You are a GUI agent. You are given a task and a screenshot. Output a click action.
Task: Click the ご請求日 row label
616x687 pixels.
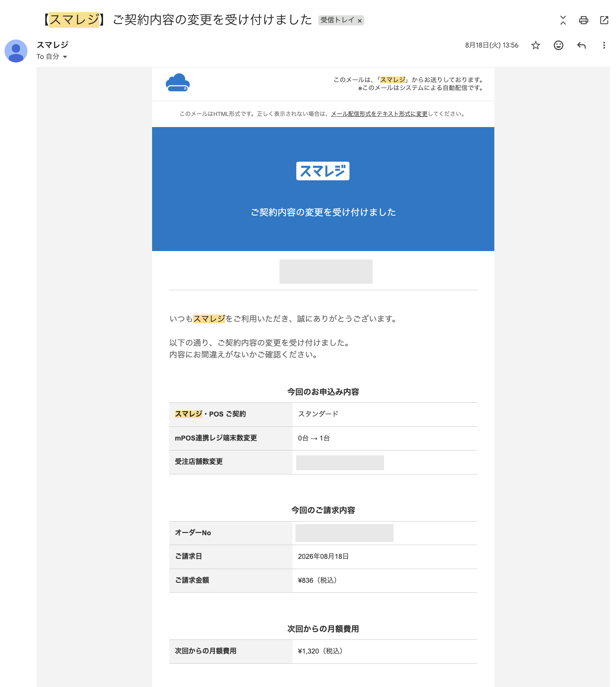point(189,556)
